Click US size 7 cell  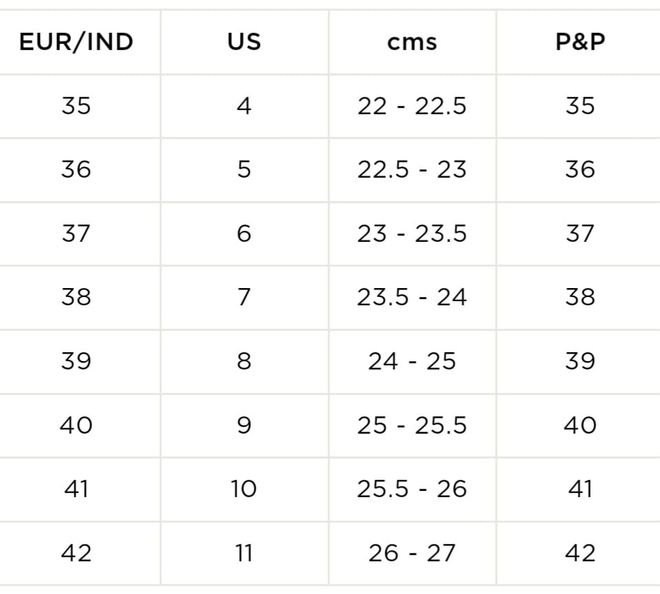click(244, 297)
